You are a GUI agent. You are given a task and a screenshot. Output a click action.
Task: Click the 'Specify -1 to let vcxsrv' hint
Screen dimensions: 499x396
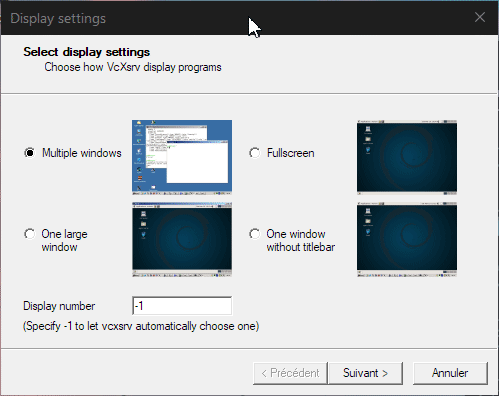(141, 326)
